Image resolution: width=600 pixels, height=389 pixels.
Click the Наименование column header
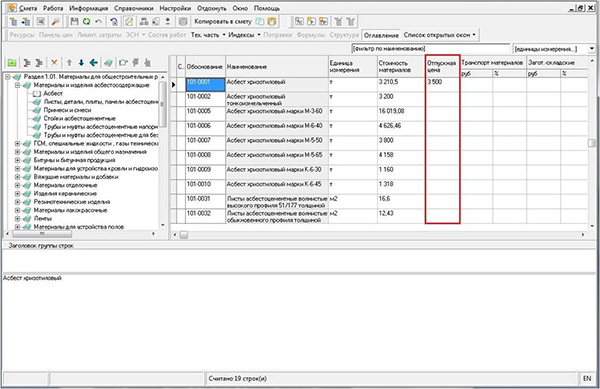[x=277, y=67]
